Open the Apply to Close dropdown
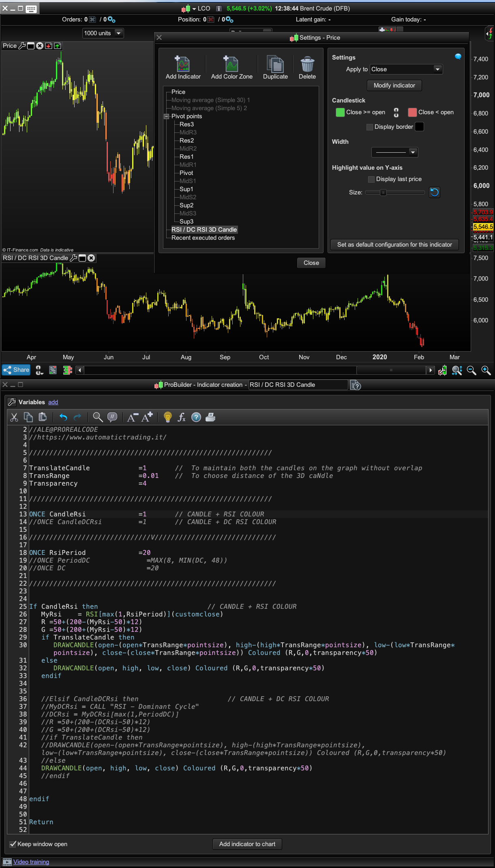 tap(406, 69)
